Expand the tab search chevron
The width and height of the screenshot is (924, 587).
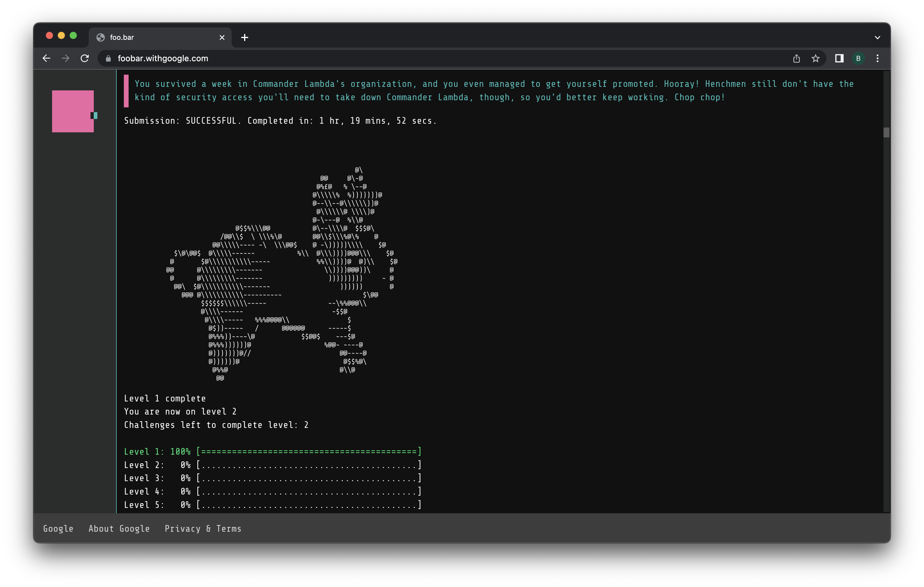pos(877,37)
